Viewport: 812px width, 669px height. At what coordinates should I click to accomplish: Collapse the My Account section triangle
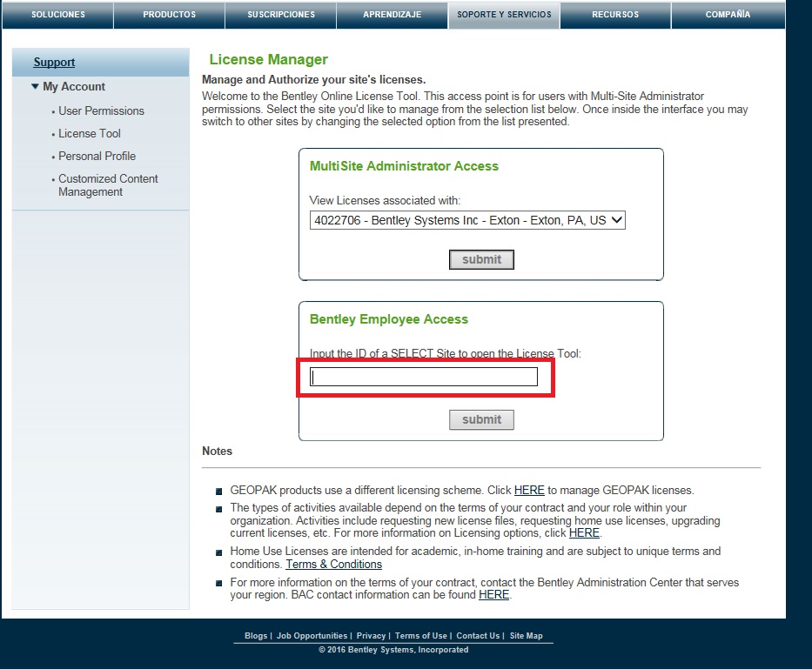click(35, 86)
